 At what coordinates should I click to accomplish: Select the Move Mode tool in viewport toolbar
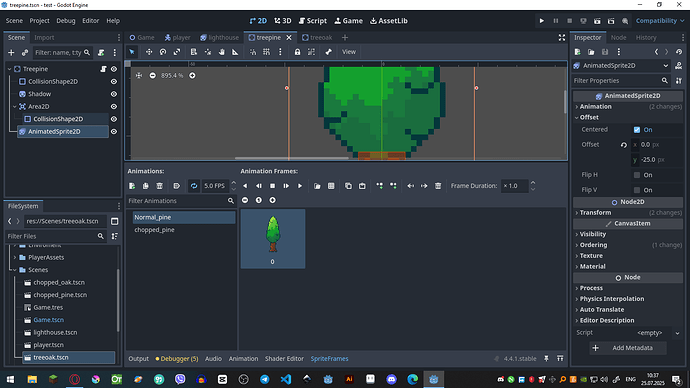pyautogui.click(x=149, y=52)
